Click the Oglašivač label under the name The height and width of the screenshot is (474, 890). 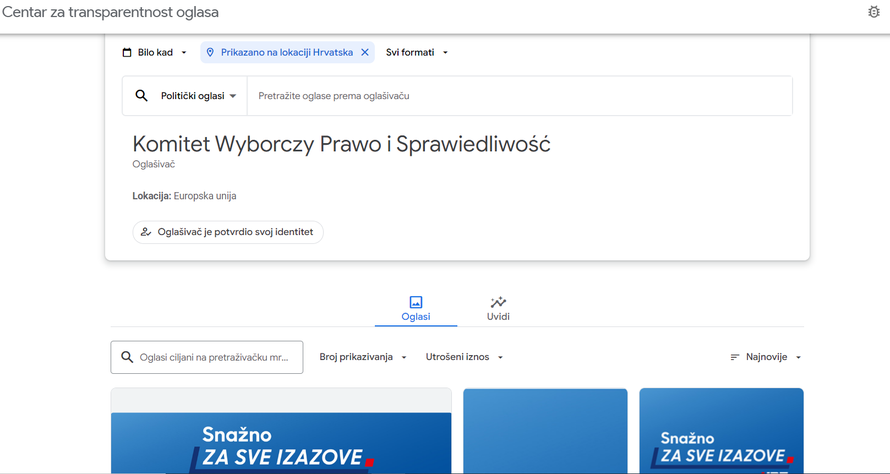[154, 165]
